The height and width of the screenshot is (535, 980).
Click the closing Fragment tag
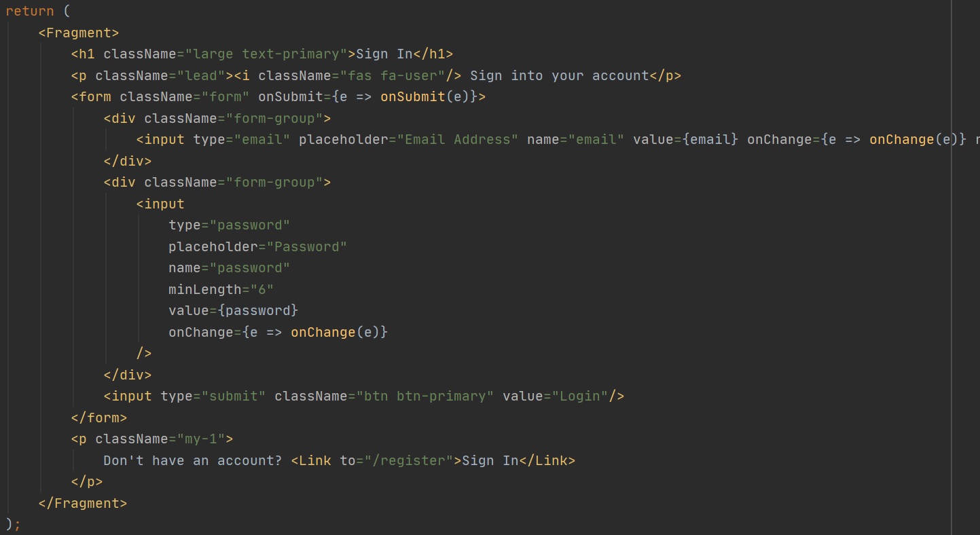point(83,503)
